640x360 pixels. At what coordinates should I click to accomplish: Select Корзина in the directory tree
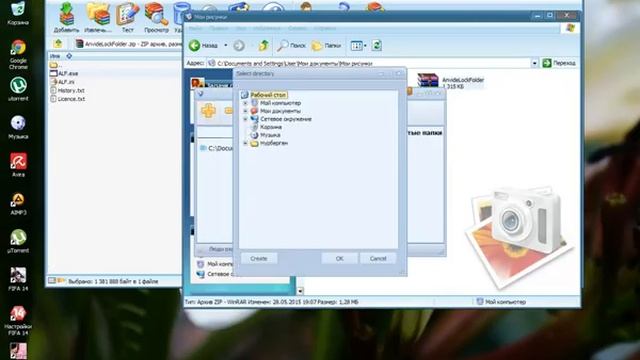tap(271, 127)
